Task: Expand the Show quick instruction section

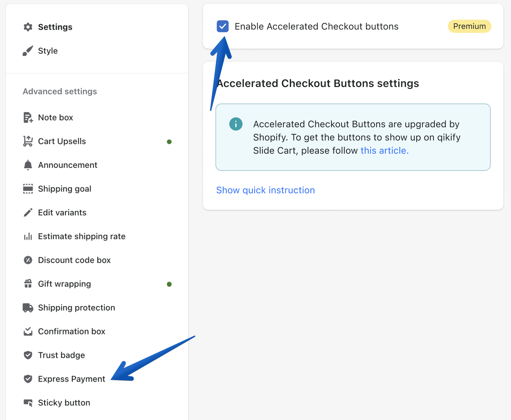Action: (x=266, y=190)
